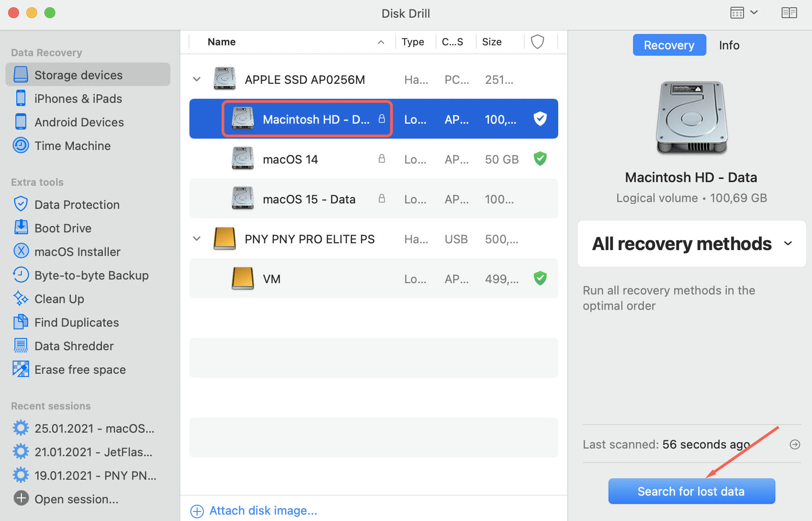Viewport: 812px width, 521px height.
Task: Click the shield protection column header
Action: click(537, 42)
